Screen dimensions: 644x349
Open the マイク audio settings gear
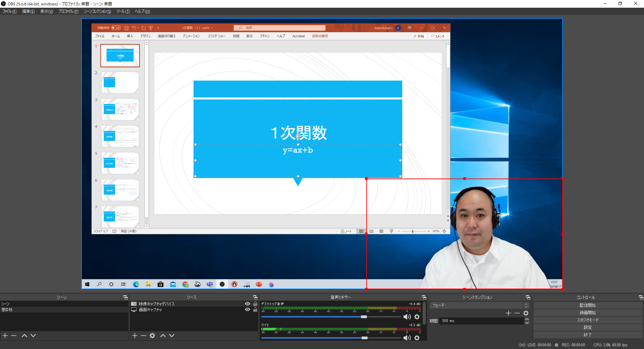click(x=417, y=338)
